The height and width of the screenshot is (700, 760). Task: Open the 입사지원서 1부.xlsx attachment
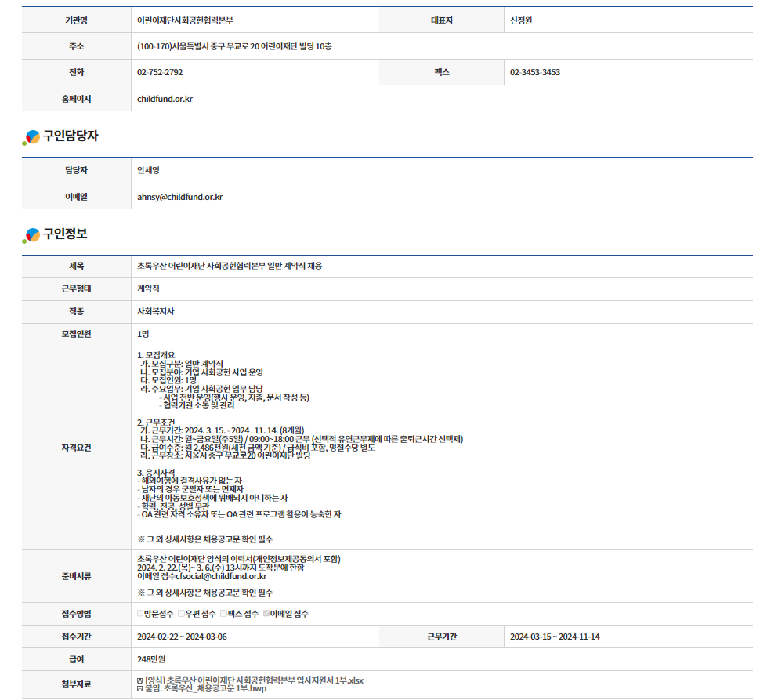(x=254, y=680)
